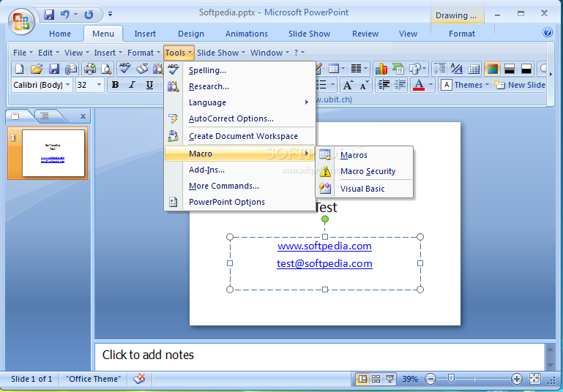Click the Office button orb
563x392 pixels.
[x=20, y=21]
